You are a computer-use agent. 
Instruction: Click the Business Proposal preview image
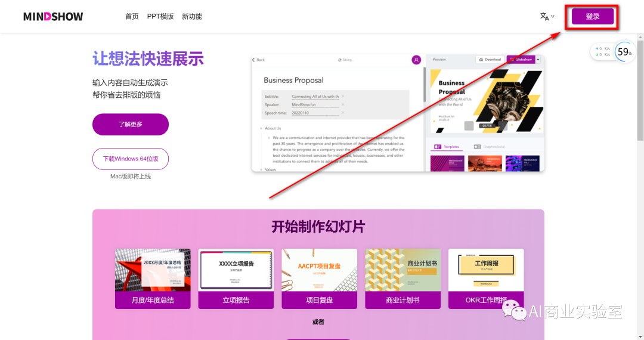tap(398, 113)
